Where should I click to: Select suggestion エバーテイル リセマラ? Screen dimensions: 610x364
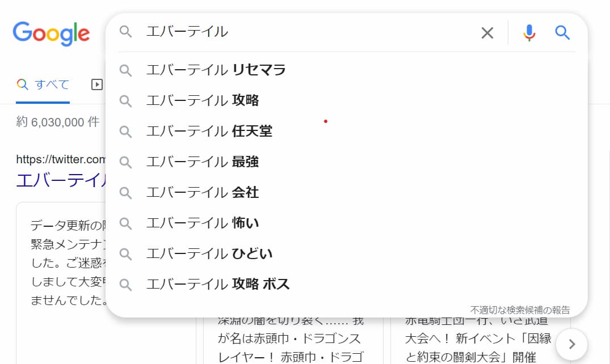(x=347, y=70)
